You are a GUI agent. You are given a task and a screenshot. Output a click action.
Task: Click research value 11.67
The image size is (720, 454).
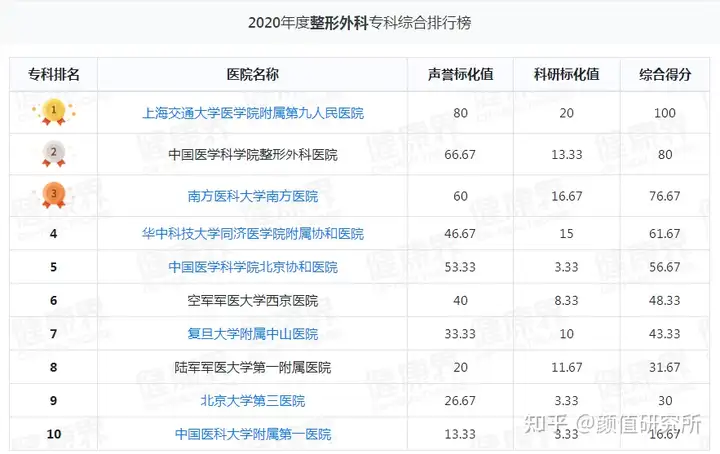(567, 367)
